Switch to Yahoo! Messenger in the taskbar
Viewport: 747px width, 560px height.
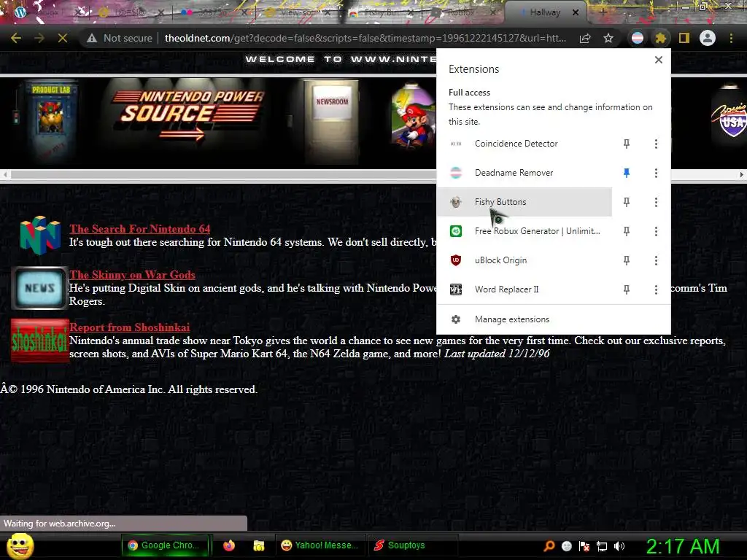[320, 545]
